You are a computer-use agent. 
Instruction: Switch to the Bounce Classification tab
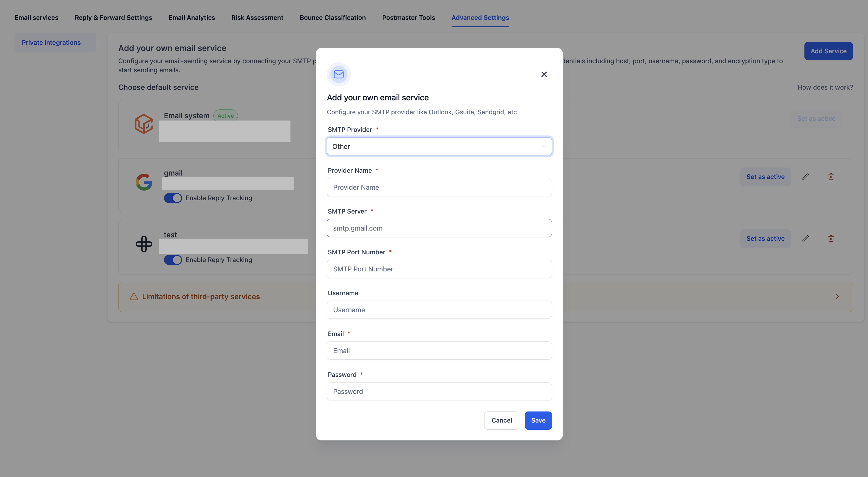click(332, 18)
